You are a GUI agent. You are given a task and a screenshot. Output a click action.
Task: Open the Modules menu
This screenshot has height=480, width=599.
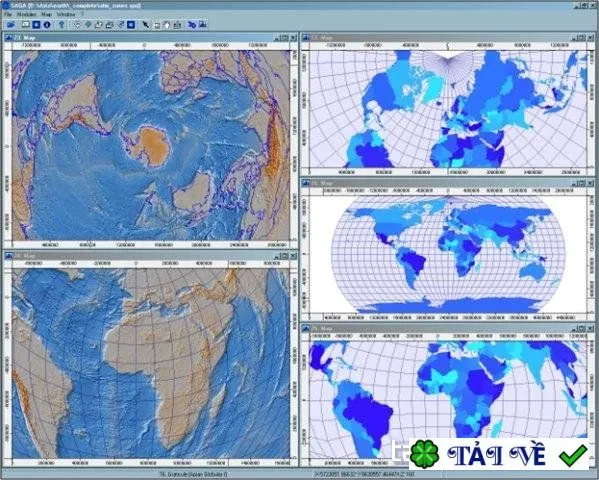click(27, 15)
